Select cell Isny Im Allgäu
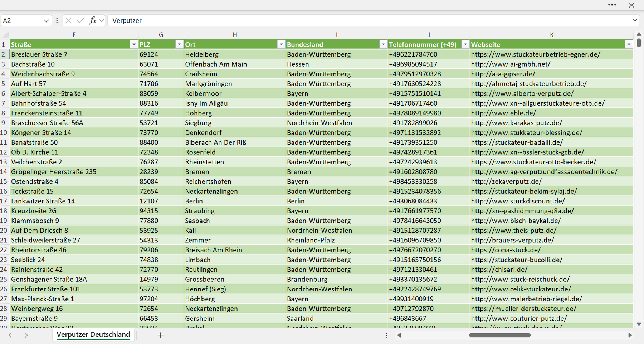This screenshot has width=644, height=344. [x=235, y=103]
